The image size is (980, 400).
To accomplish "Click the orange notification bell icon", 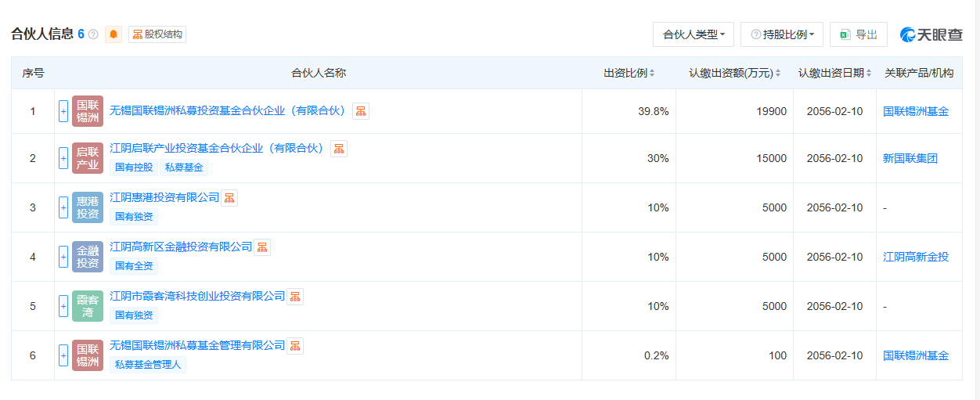I will 113,34.
